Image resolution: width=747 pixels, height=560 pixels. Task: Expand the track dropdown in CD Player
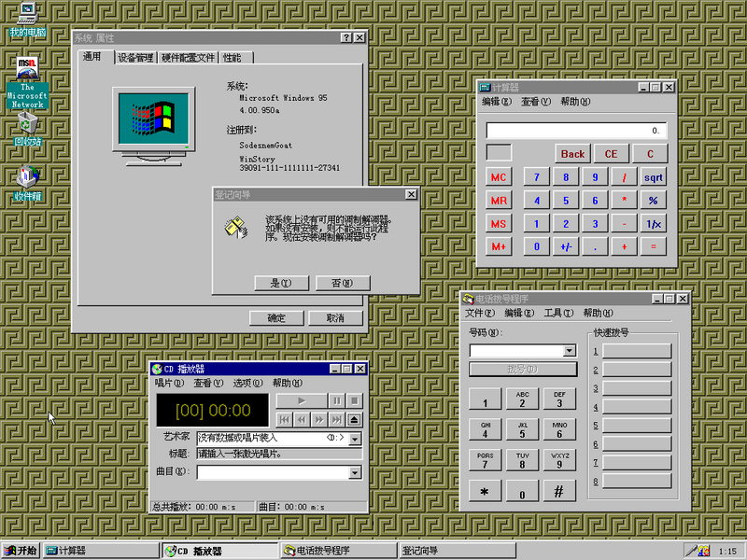tap(355, 472)
